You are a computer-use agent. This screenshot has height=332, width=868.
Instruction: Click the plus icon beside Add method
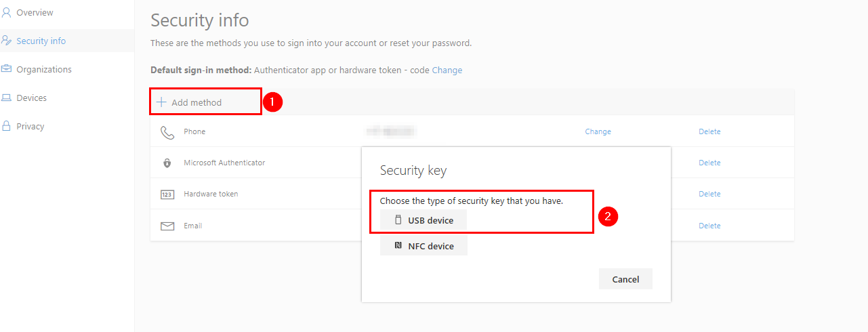click(x=161, y=102)
